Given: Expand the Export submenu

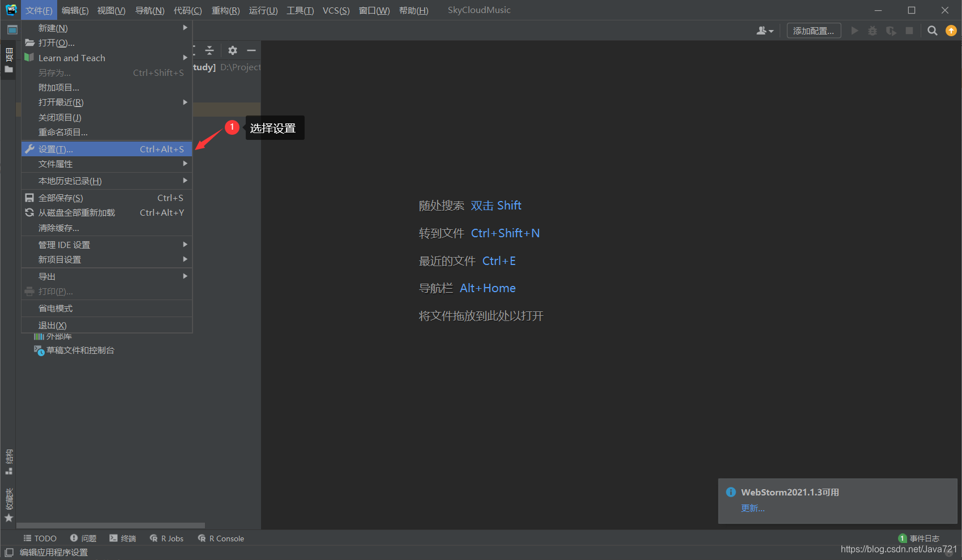Looking at the screenshot, I should coord(107,277).
